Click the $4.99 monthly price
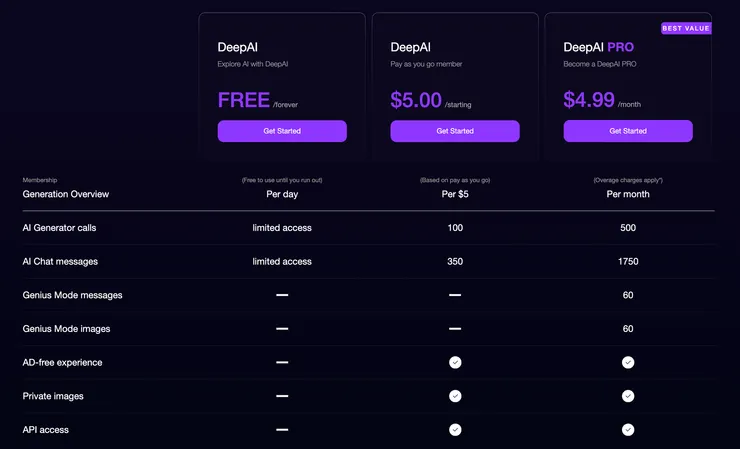 (589, 100)
